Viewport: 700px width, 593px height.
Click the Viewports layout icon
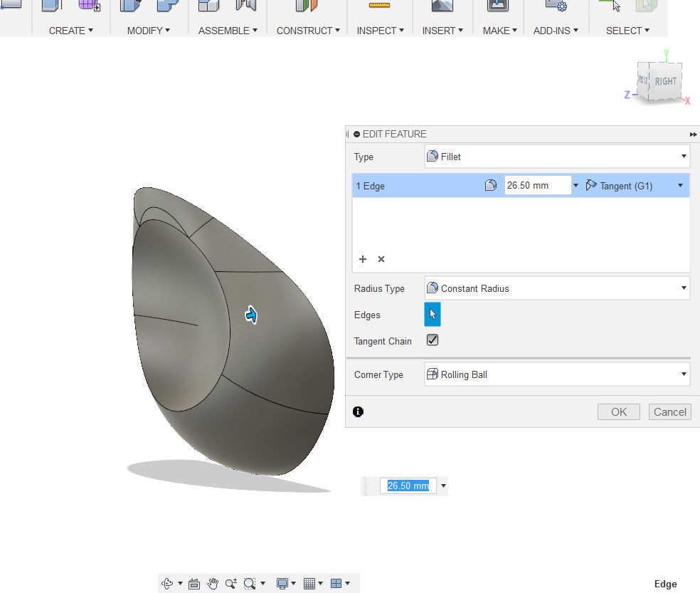coord(336,583)
